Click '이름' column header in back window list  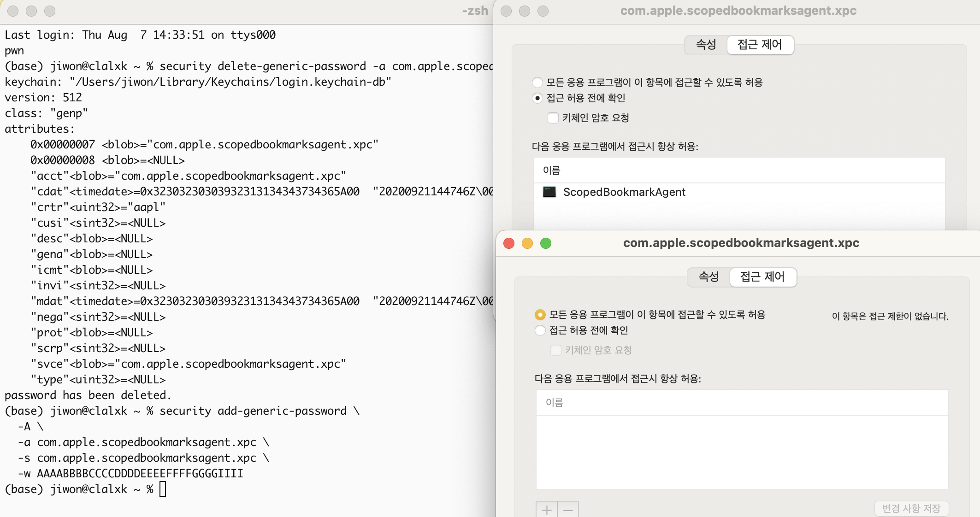739,170
